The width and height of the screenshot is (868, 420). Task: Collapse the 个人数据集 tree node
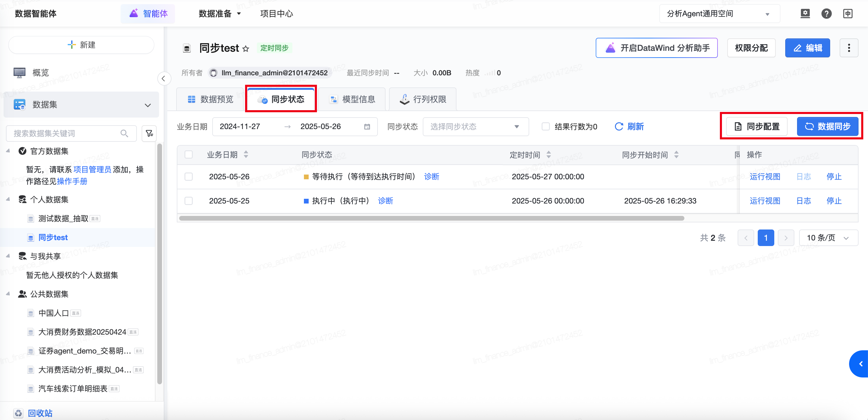pos(8,199)
